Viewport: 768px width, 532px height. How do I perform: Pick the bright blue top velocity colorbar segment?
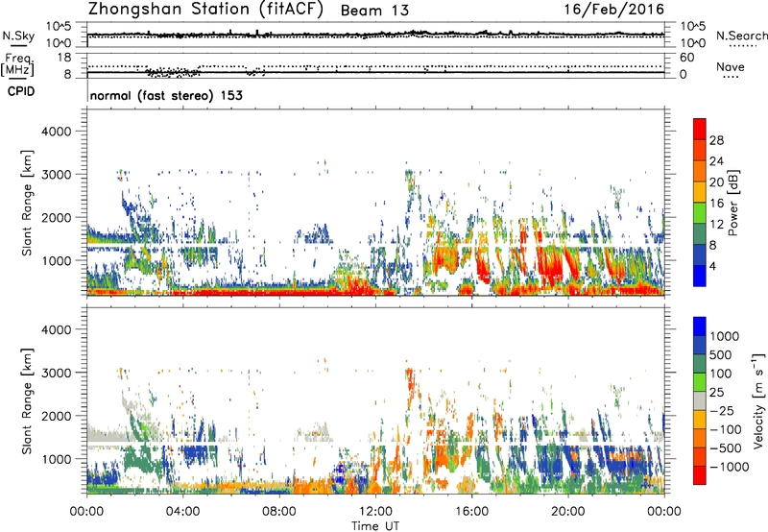click(700, 326)
